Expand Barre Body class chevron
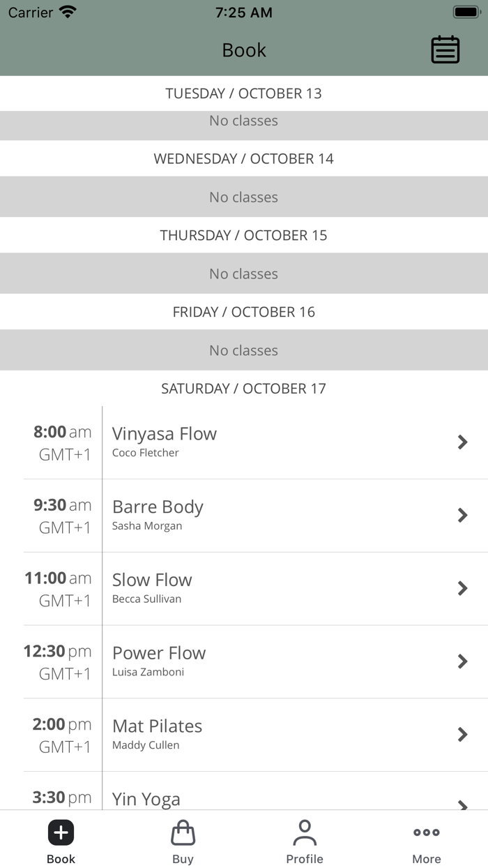The image size is (488, 868). point(462,515)
